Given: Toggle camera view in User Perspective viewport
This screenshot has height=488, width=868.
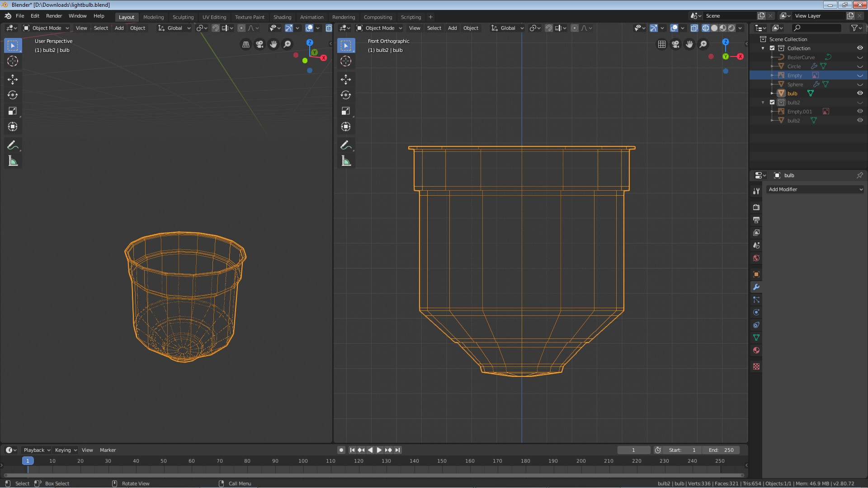Looking at the screenshot, I should pyautogui.click(x=259, y=44).
